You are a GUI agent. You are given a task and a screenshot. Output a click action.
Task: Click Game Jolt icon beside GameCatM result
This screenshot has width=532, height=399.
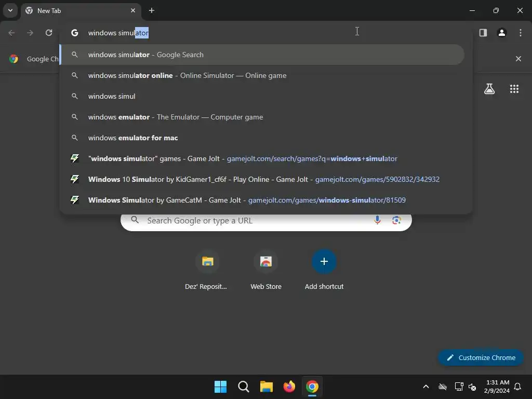pyautogui.click(x=75, y=200)
